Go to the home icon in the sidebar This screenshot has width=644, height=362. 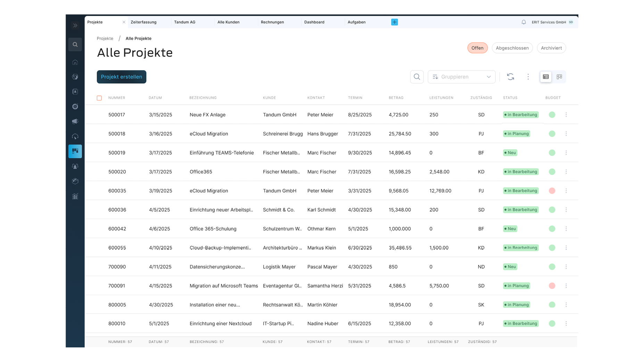[x=75, y=63]
